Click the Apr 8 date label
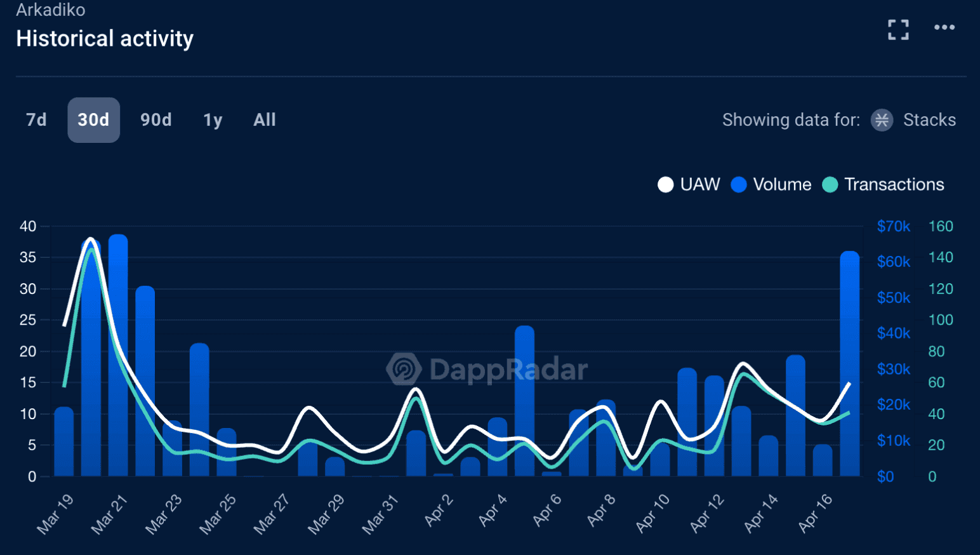Viewport: 980px width, 555px height. point(602,510)
